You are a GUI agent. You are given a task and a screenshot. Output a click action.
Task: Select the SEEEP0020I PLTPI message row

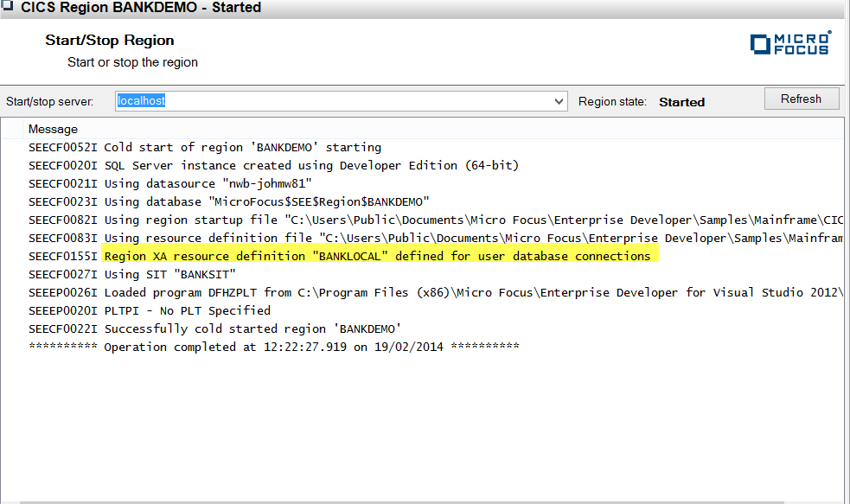click(x=149, y=310)
